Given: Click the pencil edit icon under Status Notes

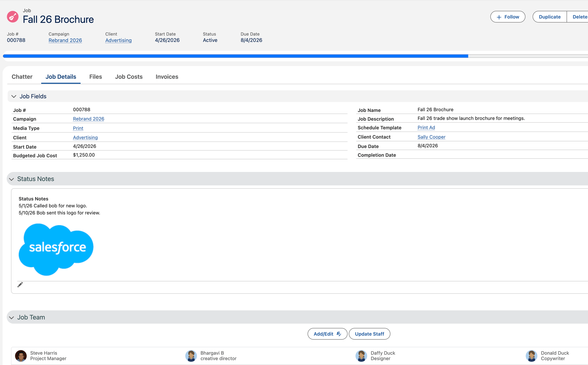Looking at the screenshot, I should coord(20,285).
